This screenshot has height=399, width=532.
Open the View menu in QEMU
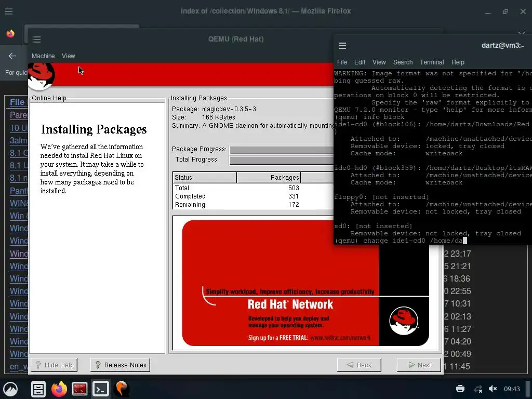(68, 56)
